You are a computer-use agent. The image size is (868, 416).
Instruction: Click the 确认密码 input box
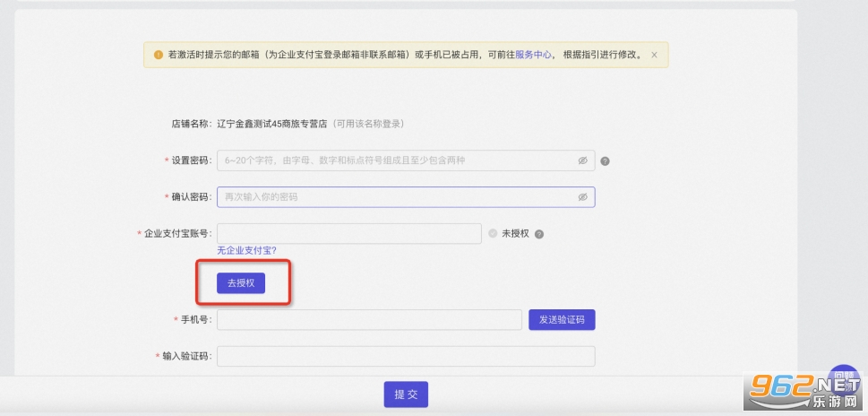394,196
